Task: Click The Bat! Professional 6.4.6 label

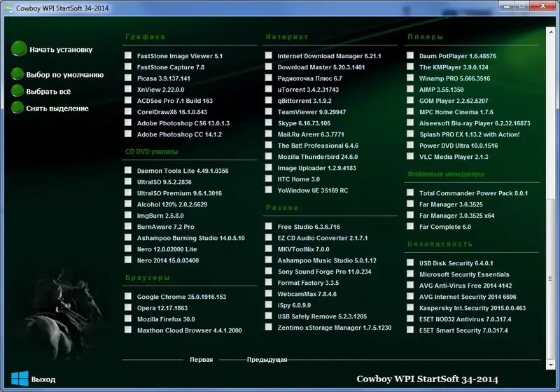Action: [x=318, y=146]
